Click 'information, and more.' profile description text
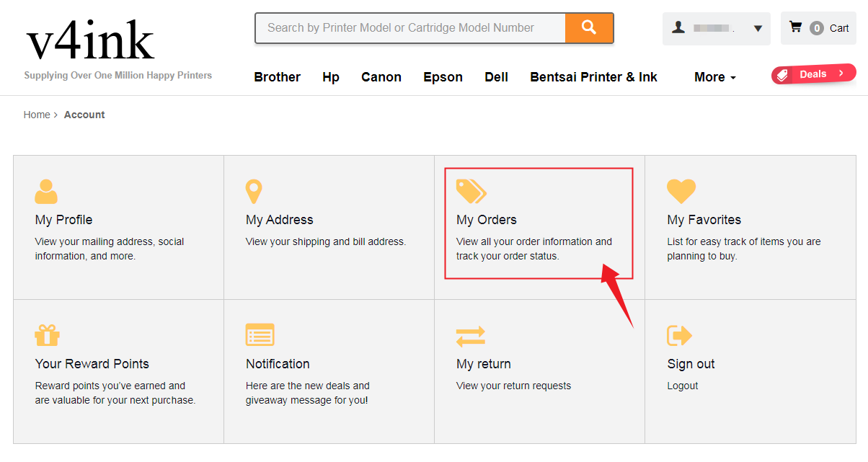This screenshot has width=868, height=462. (x=85, y=256)
